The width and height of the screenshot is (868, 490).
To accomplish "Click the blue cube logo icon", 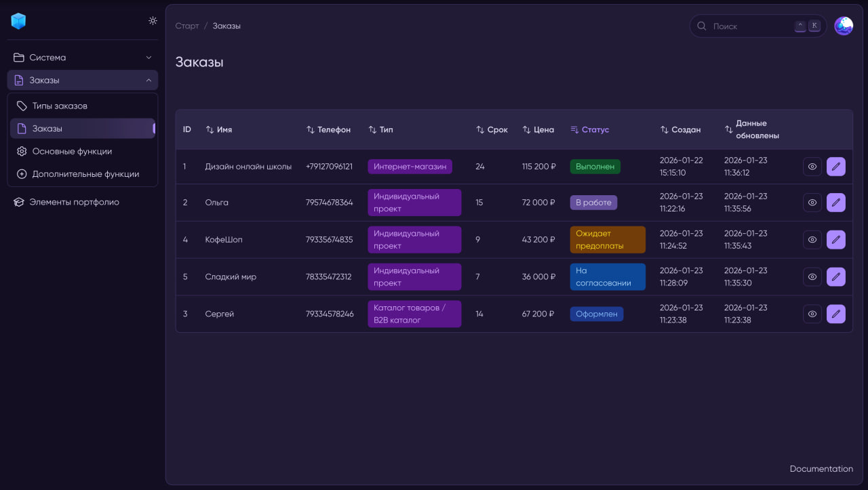I will coord(18,21).
